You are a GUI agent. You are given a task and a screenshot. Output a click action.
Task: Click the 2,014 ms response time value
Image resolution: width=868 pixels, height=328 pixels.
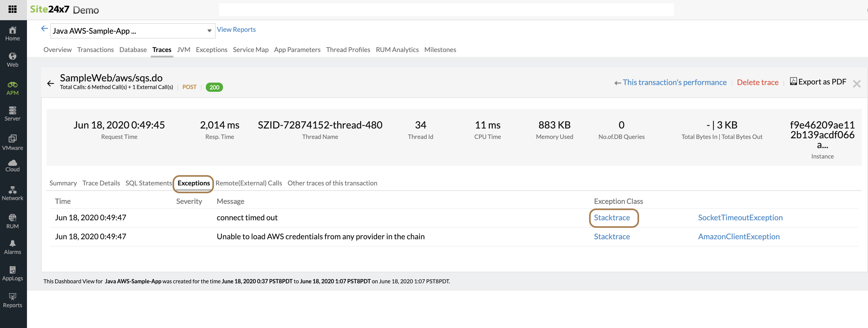pos(220,125)
